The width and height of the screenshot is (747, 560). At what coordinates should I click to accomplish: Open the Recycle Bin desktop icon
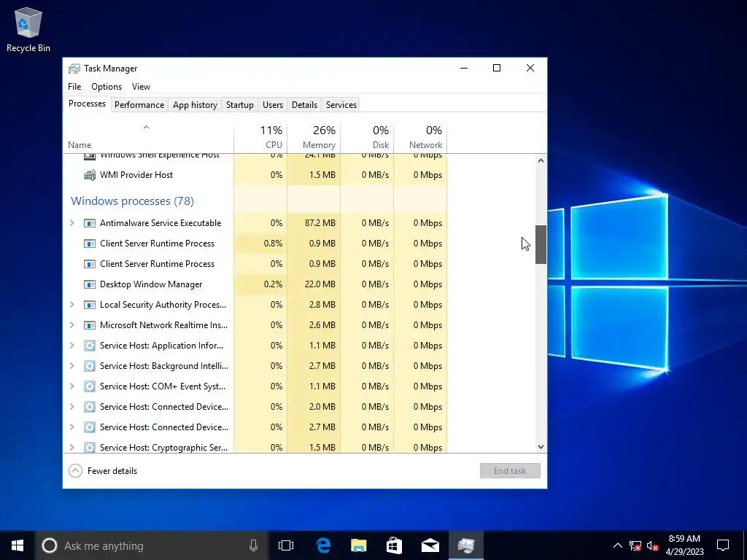click(28, 29)
